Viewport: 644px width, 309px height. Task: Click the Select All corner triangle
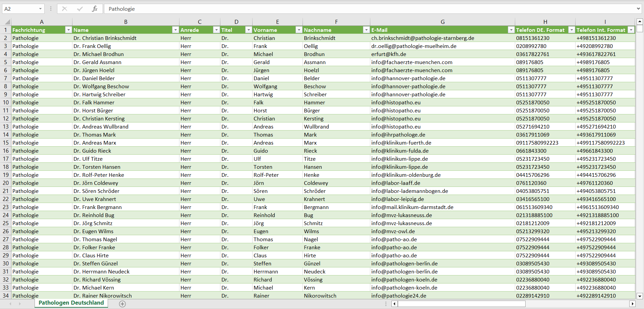(x=7, y=22)
